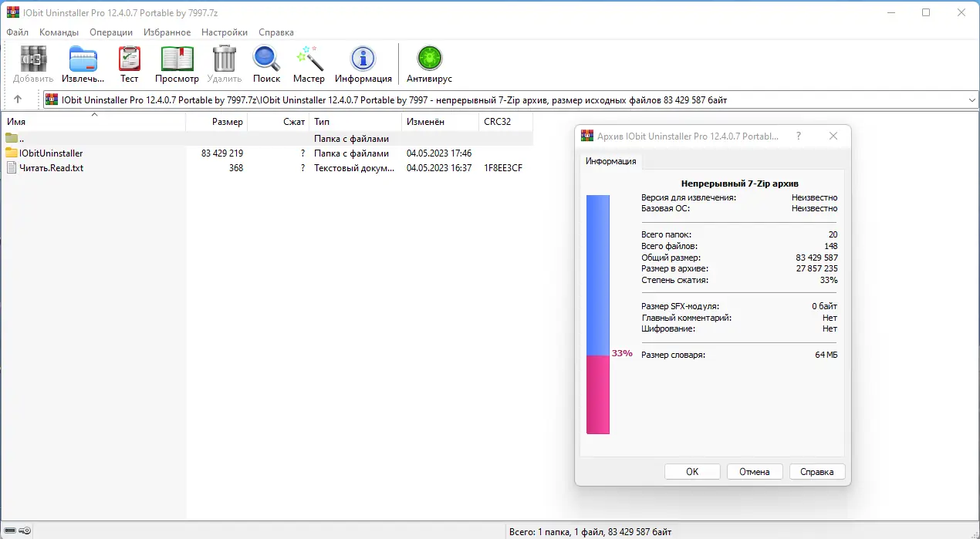The width and height of the screenshot is (980, 539).
Task: Open Поиск magnifier search tool
Action: 266,59
